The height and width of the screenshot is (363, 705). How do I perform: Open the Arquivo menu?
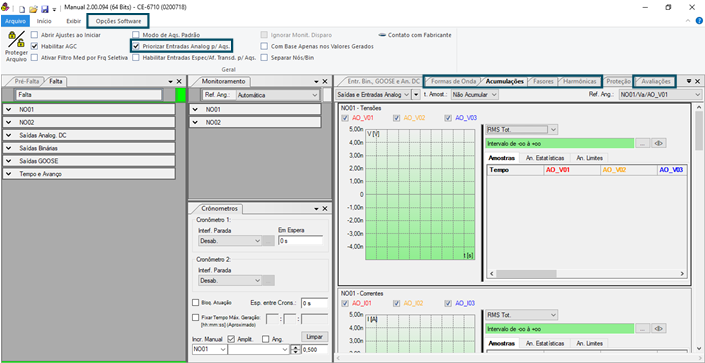tap(15, 21)
